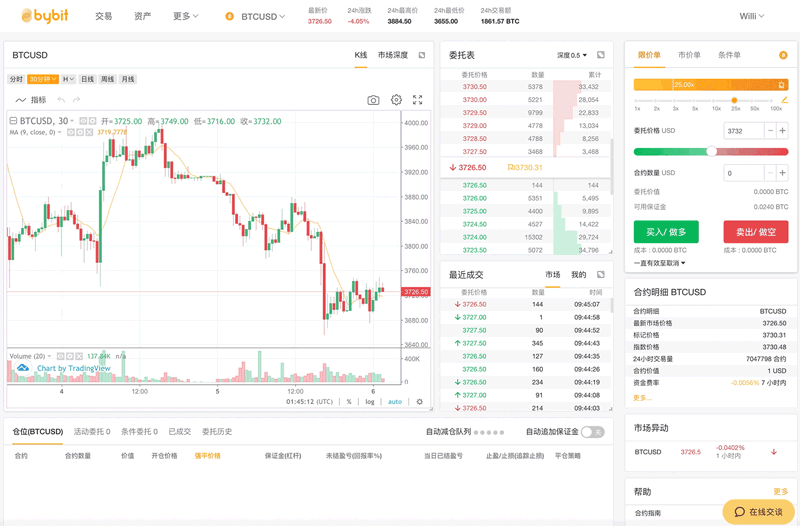Hide the BTCUSD series with eye icon
800x526 pixels.
coord(84,121)
